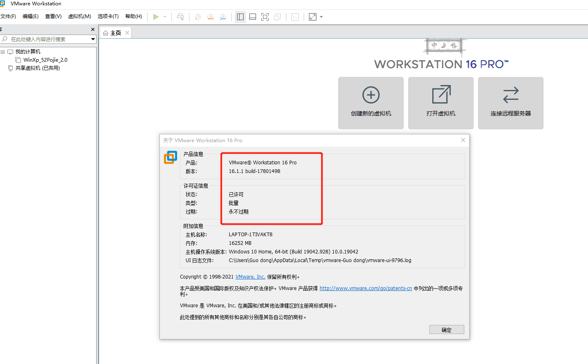The height and width of the screenshot is (364, 588).
Task: Click the snapshot manager toolbar icon
Action: (x=223, y=17)
